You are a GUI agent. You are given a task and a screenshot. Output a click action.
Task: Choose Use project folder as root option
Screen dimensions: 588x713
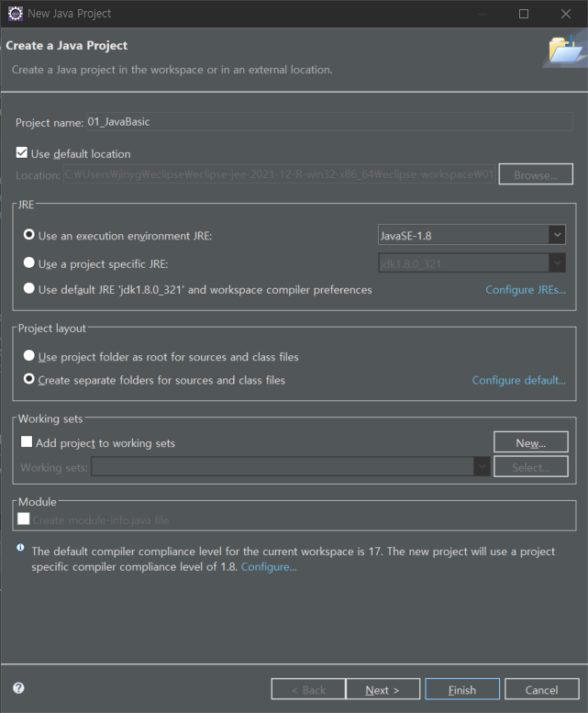point(29,355)
